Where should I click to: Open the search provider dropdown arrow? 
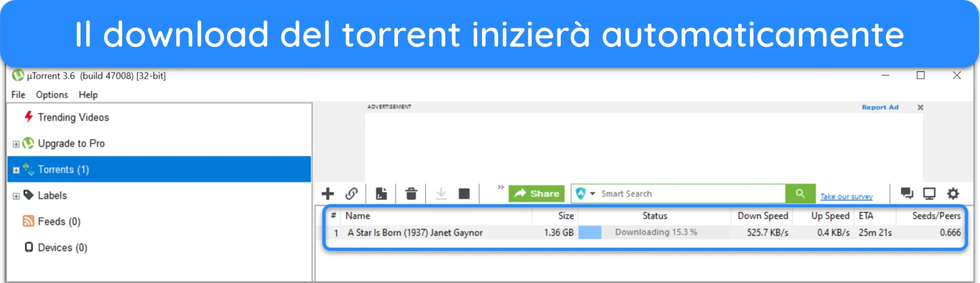[593, 194]
